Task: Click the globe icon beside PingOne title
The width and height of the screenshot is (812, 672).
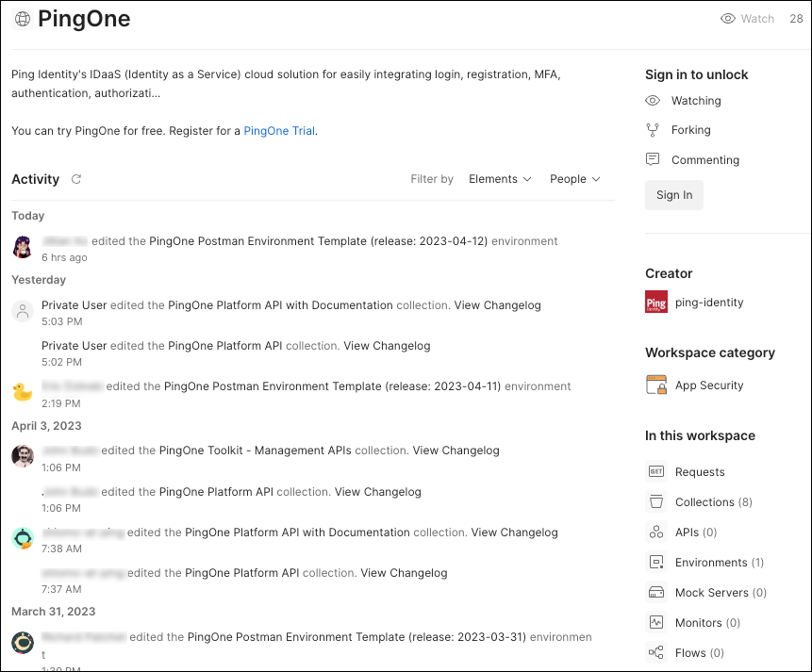Action: [x=22, y=18]
